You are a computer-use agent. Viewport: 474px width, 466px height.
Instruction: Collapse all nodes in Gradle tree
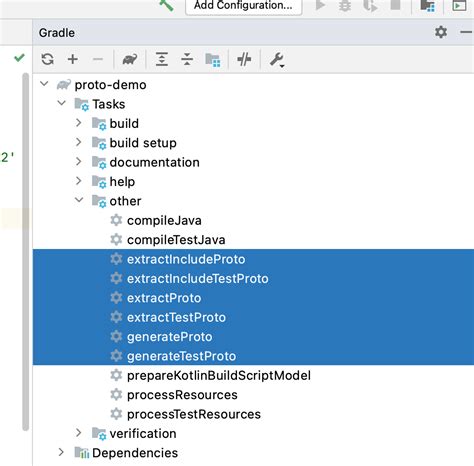pos(187,59)
